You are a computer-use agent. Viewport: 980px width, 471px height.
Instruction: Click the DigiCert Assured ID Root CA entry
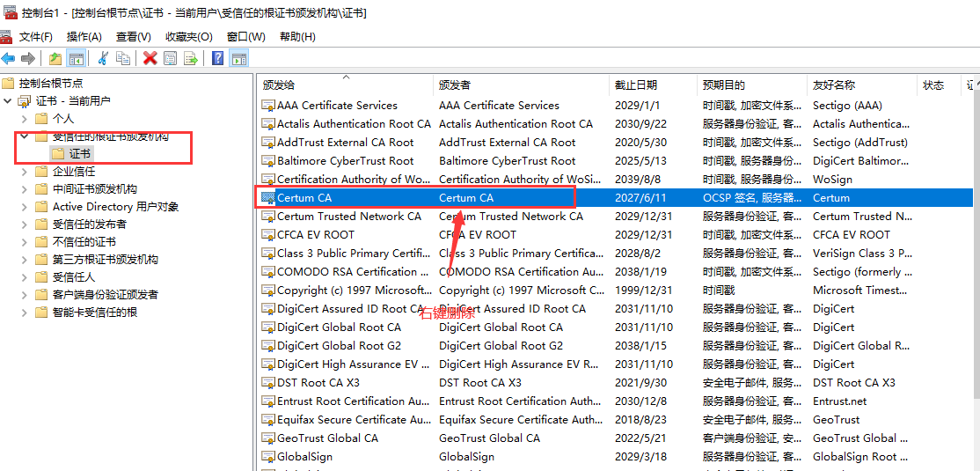350,308
